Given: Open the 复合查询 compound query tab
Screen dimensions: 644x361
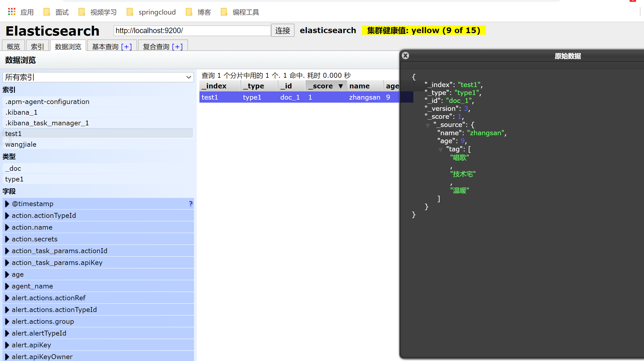Looking at the screenshot, I should click(156, 47).
